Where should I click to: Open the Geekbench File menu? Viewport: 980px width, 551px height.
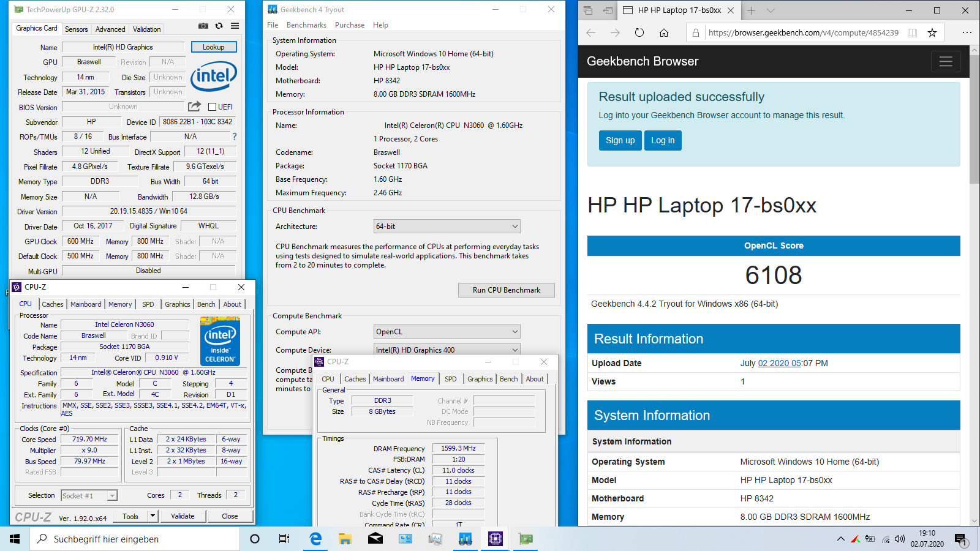pyautogui.click(x=273, y=25)
